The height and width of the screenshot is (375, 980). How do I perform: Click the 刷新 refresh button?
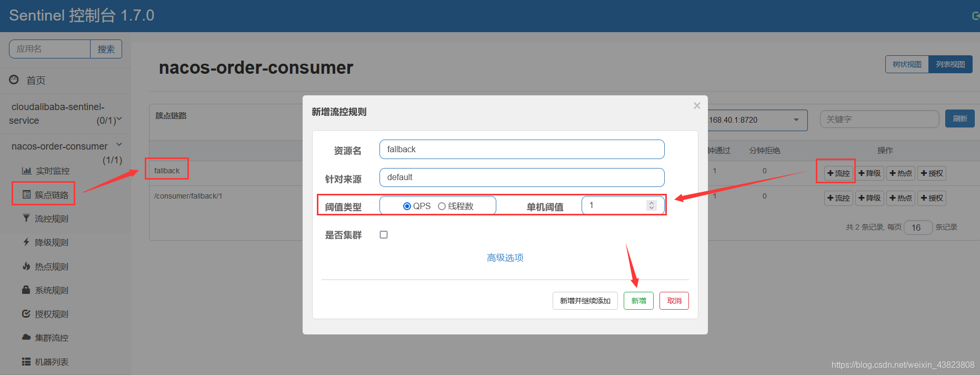pyautogui.click(x=960, y=119)
